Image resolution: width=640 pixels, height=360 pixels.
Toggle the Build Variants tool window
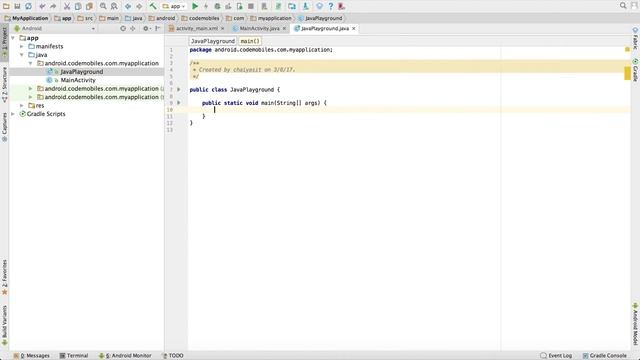pyautogui.click(x=4, y=326)
